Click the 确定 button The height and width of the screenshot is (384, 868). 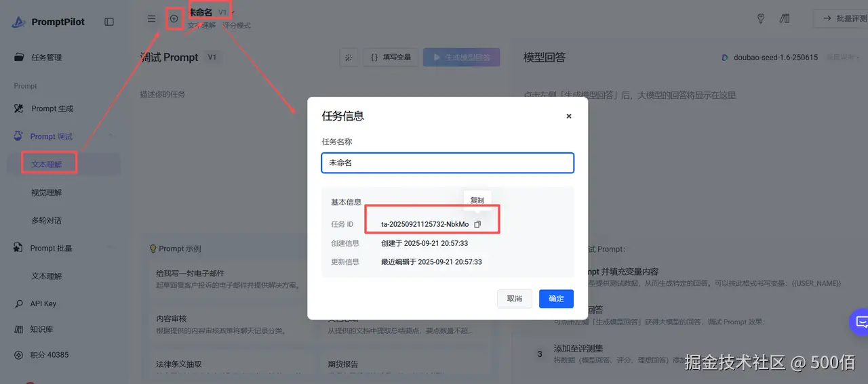pos(556,299)
